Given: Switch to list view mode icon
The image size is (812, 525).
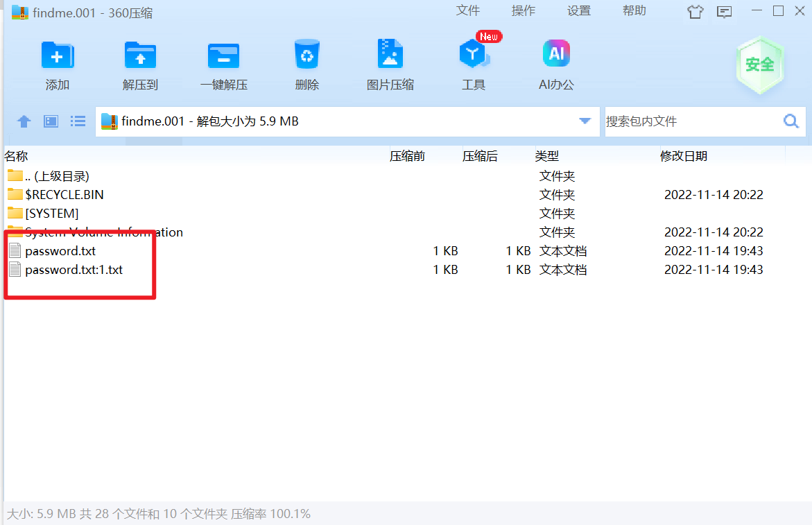Looking at the screenshot, I should tap(78, 121).
